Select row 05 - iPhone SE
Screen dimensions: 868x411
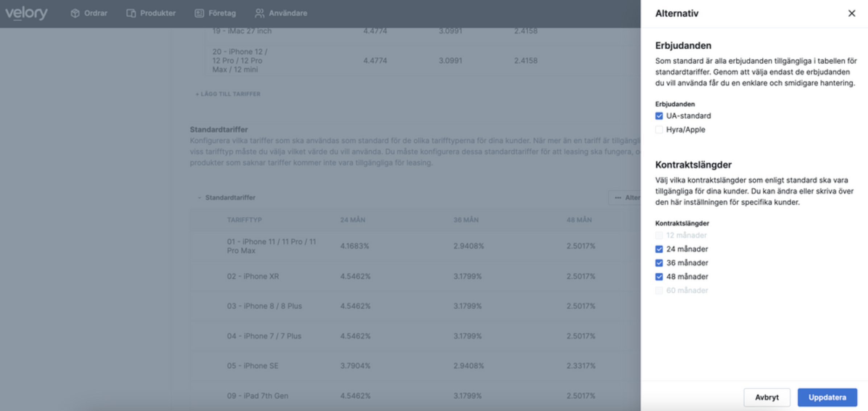415,366
